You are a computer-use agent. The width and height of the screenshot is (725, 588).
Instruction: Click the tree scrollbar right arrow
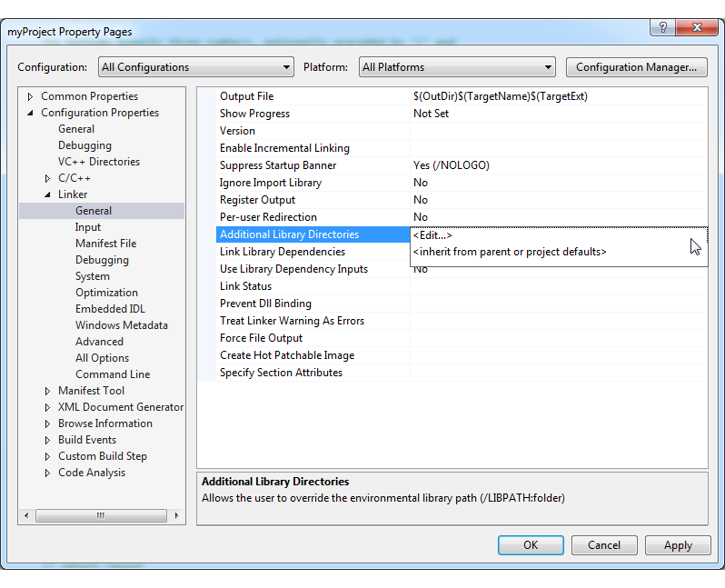(x=176, y=515)
